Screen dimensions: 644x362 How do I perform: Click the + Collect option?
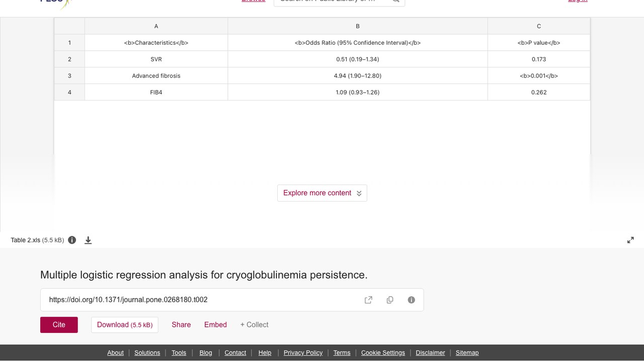[254, 325]
